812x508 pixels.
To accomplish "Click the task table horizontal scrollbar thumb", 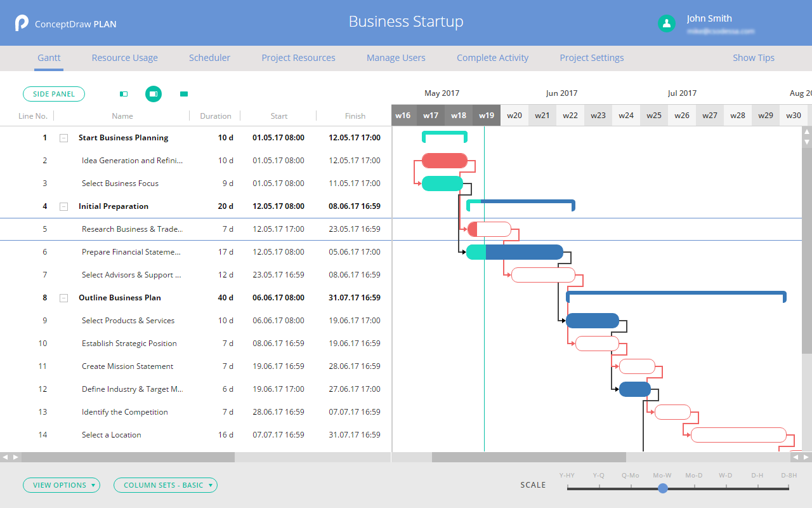I will [x=128, y=457].
